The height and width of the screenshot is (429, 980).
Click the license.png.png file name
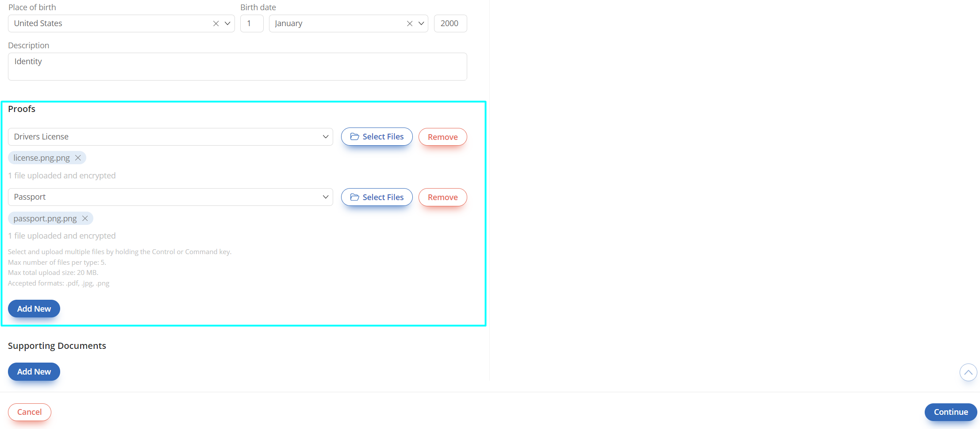tap(42, 158)
